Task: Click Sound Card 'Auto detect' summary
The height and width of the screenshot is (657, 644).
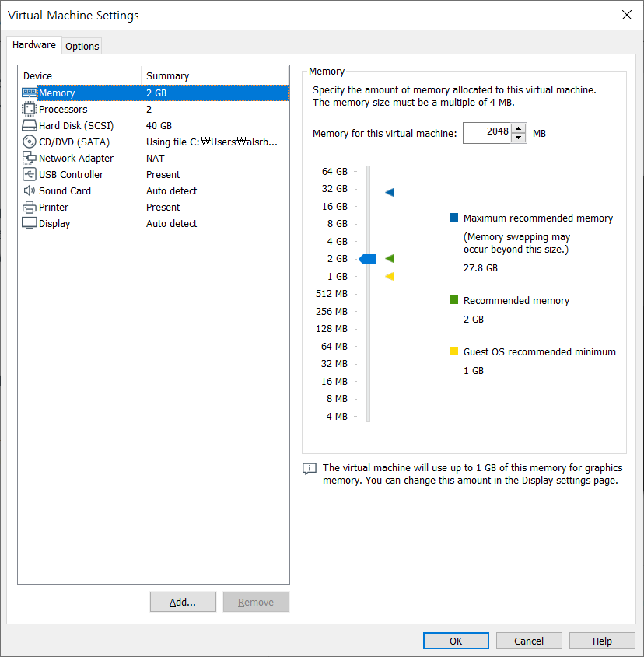Action: pos(171,190)
